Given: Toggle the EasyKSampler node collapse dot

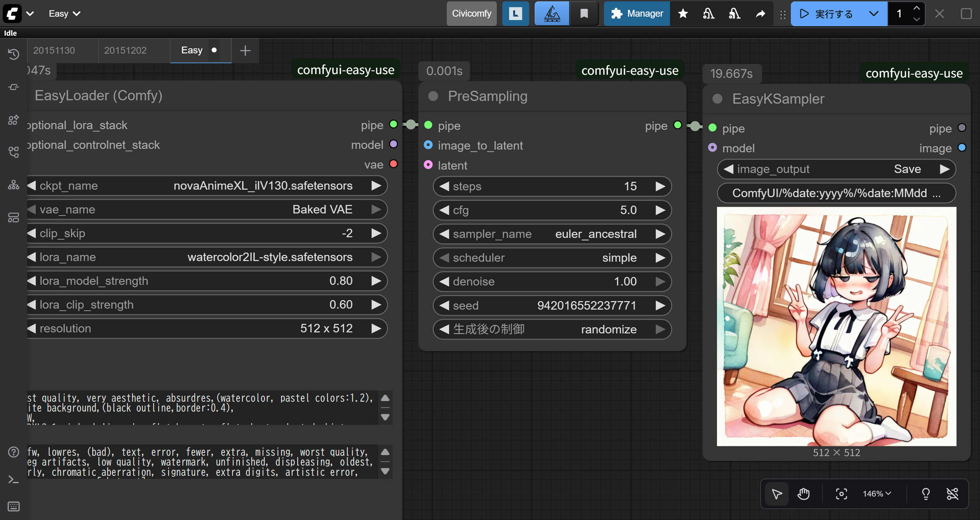Looking at the screenshot, I should click(717, 99).
